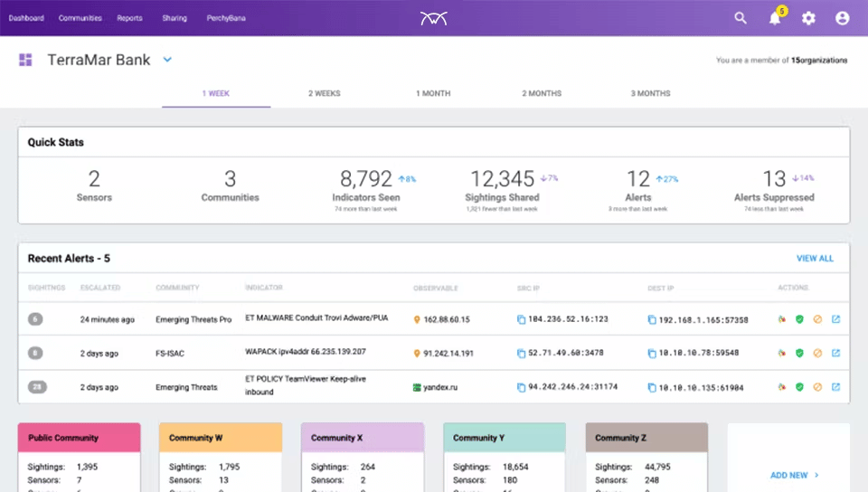Click multicolor action icon in WAPACK row
The width and height of the screenshot is (868, 492).
pyautogui.click(x=781, y=353)
